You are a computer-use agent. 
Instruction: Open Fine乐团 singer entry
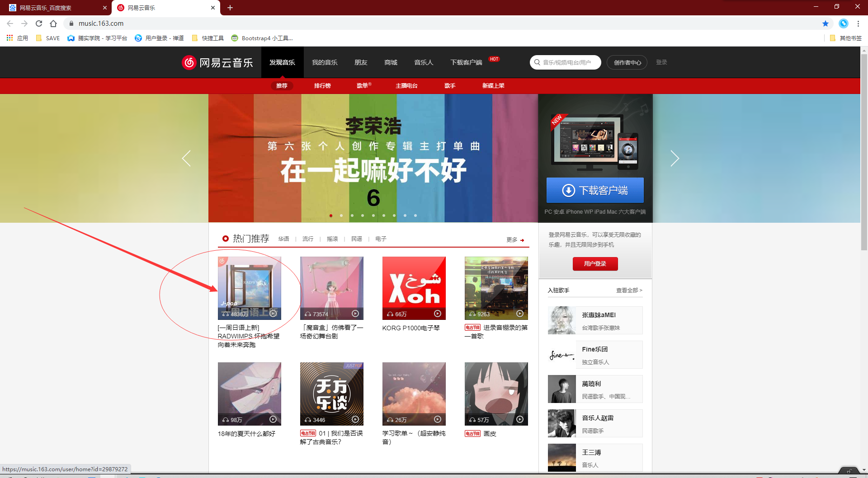tap(595, 355)
